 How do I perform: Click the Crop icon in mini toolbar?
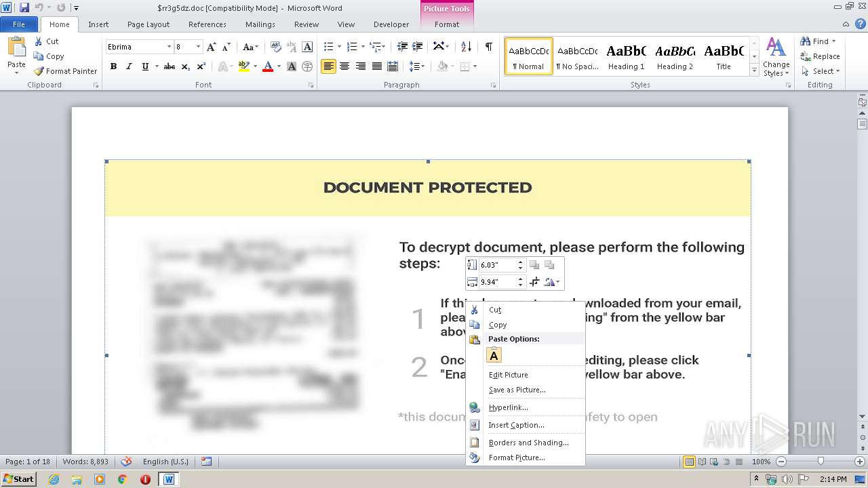tap(534, 282)
